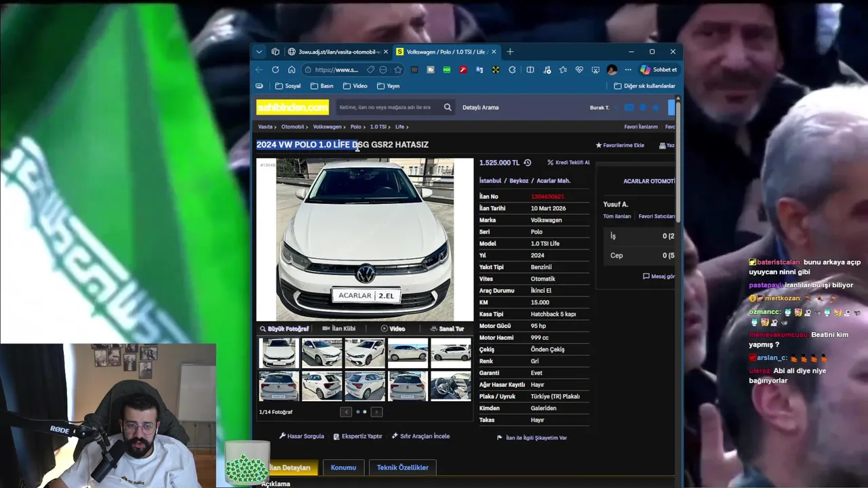
Task: Click Sıfır Araçları İncele
Action: [420, 436]
